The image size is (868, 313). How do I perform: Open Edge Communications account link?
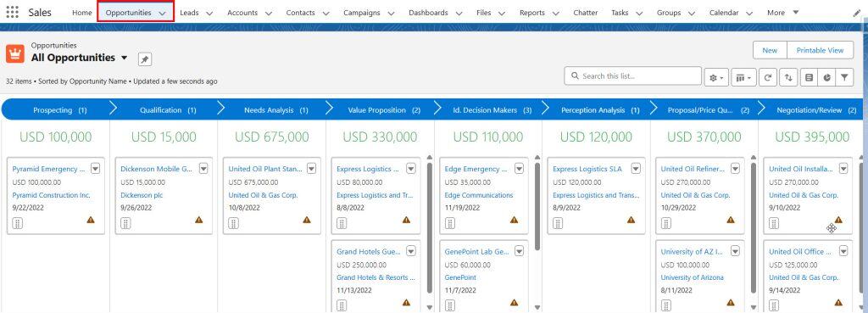[x=479, y=195]
